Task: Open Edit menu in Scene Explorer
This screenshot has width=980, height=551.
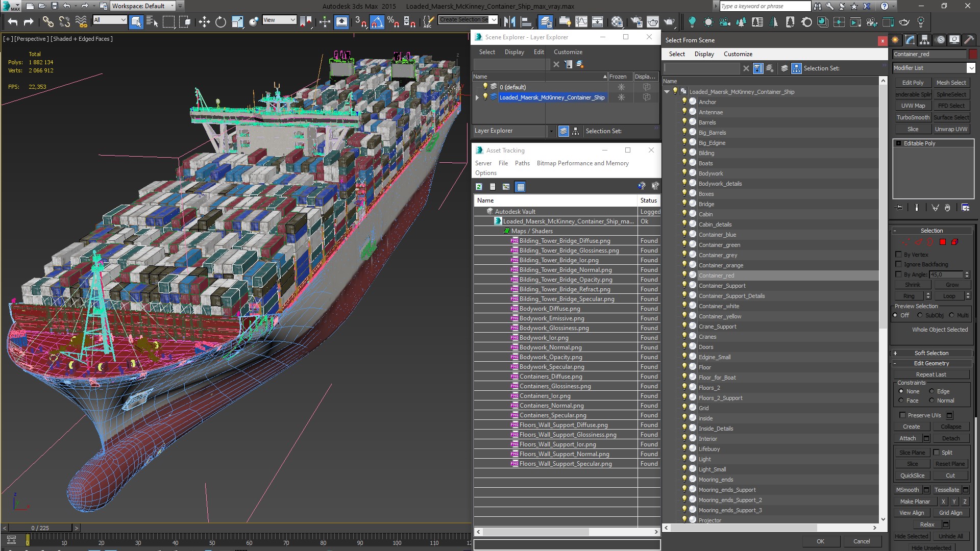Action: pos(538,52)
